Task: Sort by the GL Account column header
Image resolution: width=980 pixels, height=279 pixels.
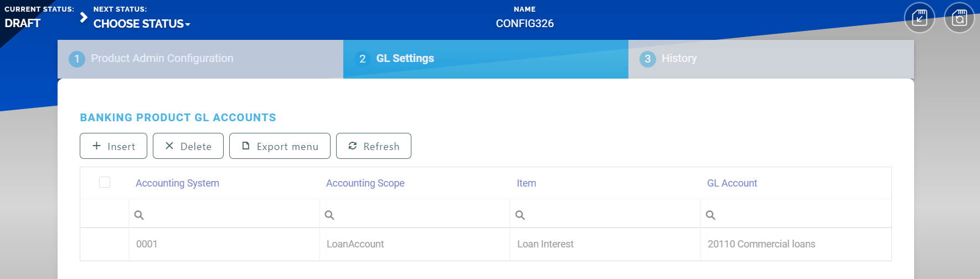Action: point(731,183)
